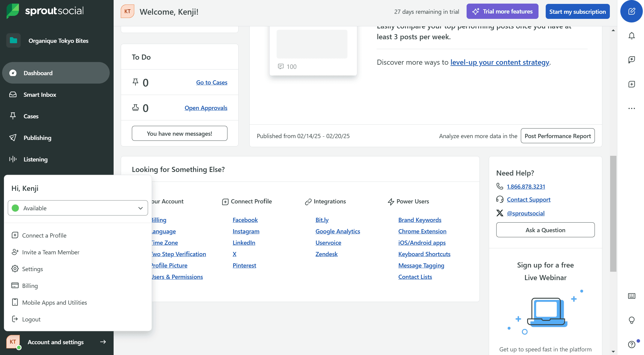The width and height of the screenshot is (644, 355).
Task: Click the Compose new post icon
Action: [631, 11]
